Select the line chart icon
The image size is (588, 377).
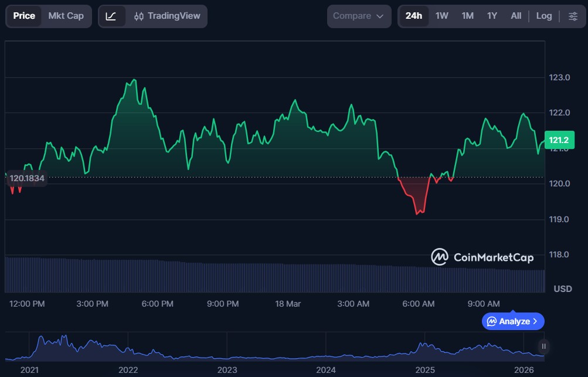111,16
